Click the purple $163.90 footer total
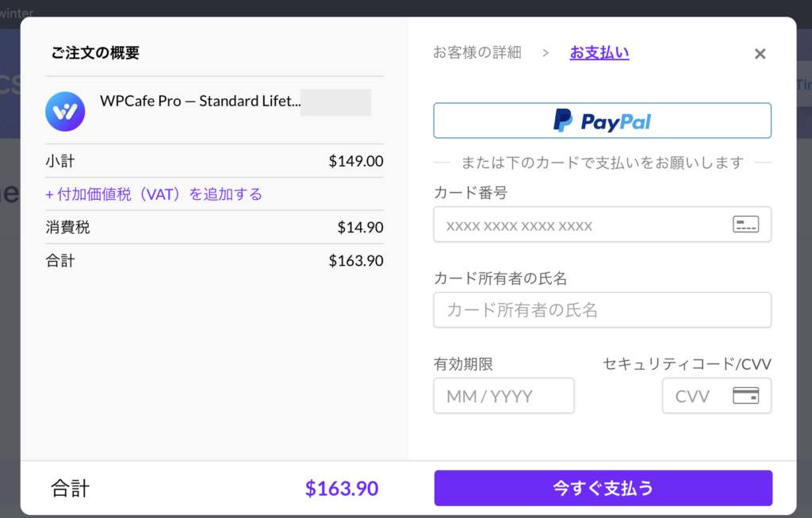 tap(341, 489)
